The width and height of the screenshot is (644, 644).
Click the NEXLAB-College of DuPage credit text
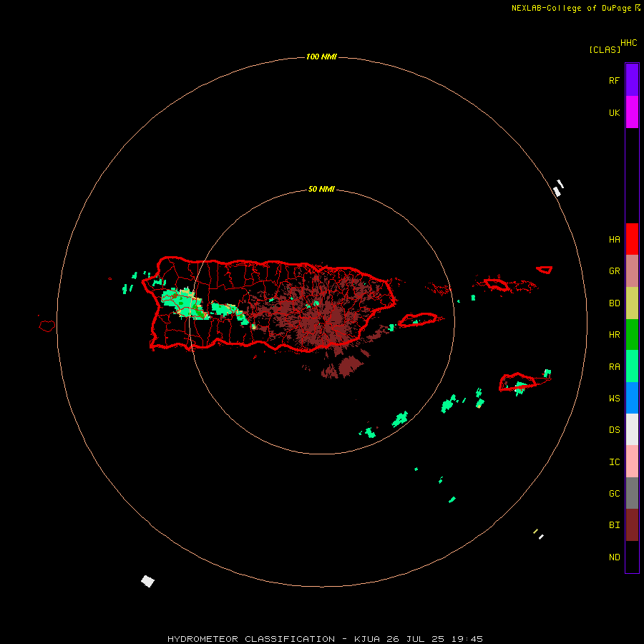click(x=571, y=8)
